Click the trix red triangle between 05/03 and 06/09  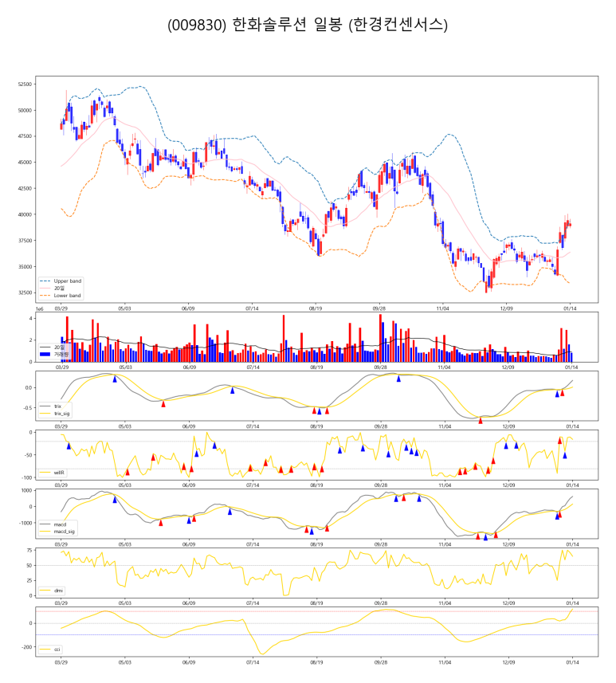pos(163,404)
